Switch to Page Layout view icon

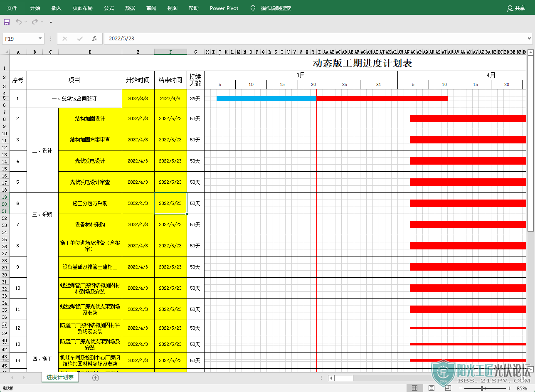click(x=431, y=388)
